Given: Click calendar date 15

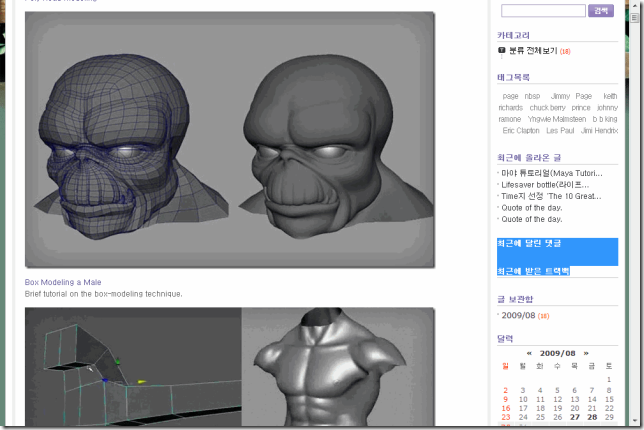Looking at the screenshot, I should (x=609, y=399).
